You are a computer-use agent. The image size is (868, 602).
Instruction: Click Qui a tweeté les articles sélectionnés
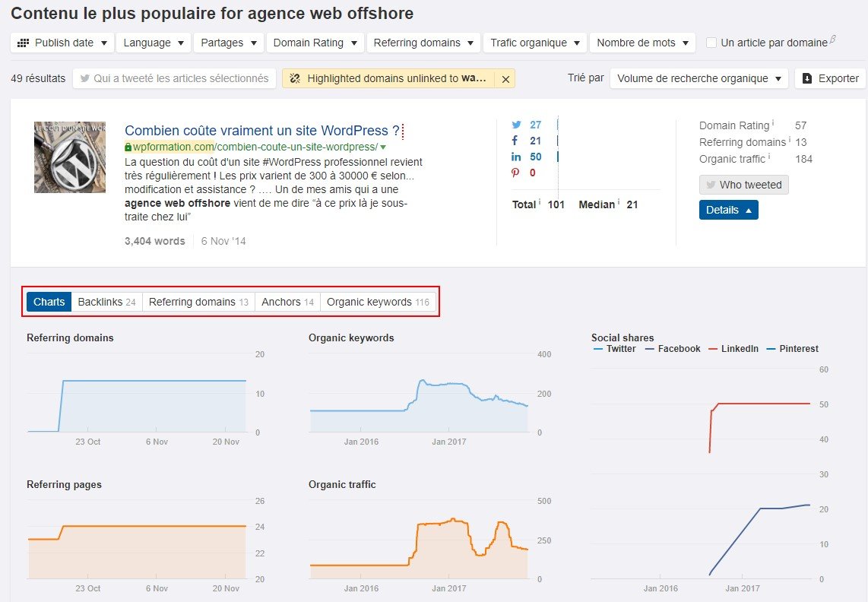pyautogui.click(x=174, y=78)
